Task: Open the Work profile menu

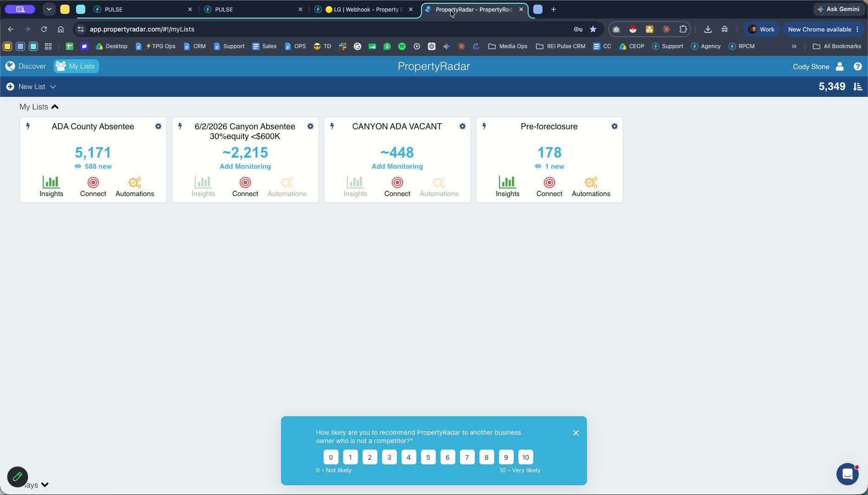Action: (761, 29)
